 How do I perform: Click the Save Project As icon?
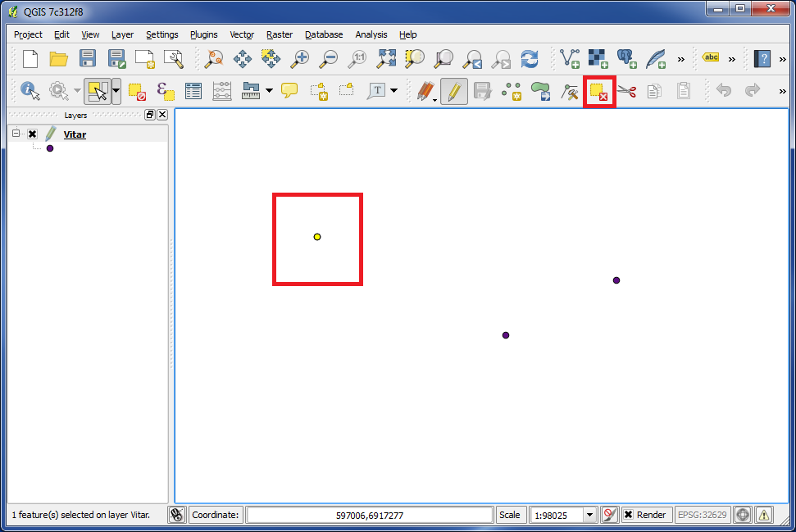pyautogui.click(x=116, y=59)
